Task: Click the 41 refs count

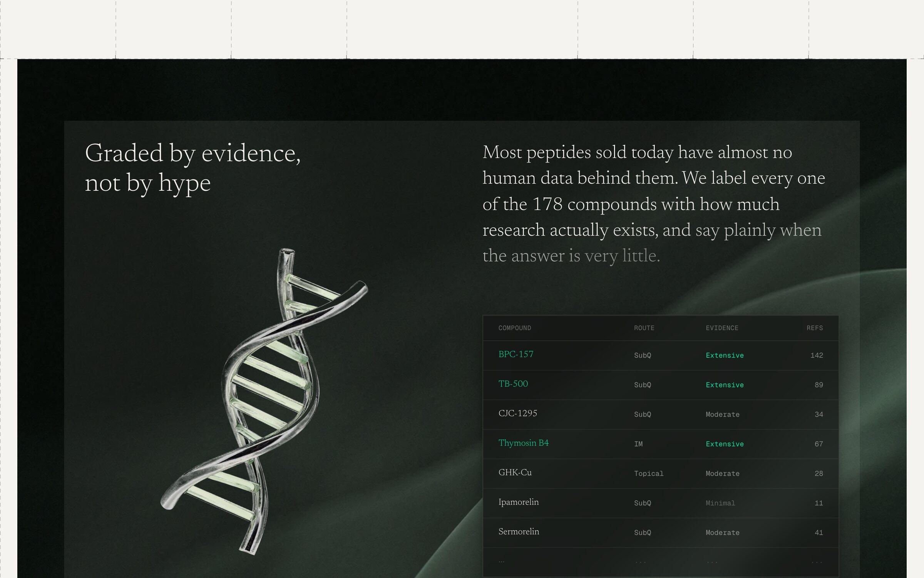Action: (x=819, y=533)
